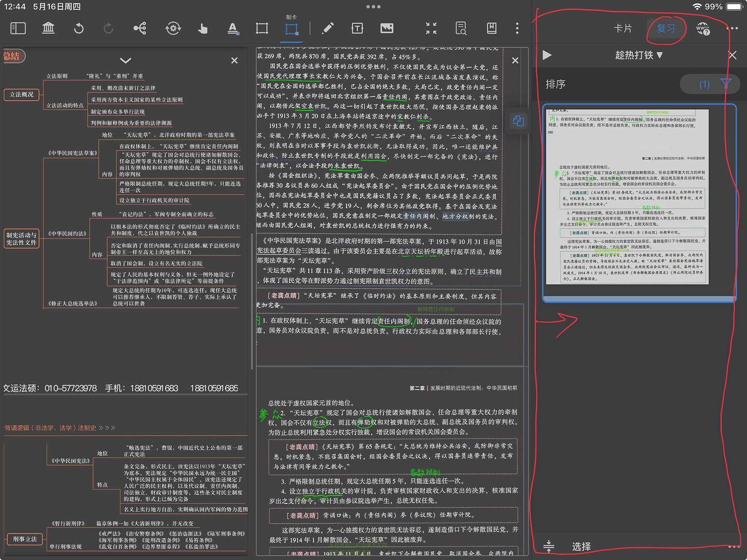Image resolution: width=747 pixels, height=560 pixels.
Task: Toggle the sidebar panel icon
Action: click(x=18, y=28)
